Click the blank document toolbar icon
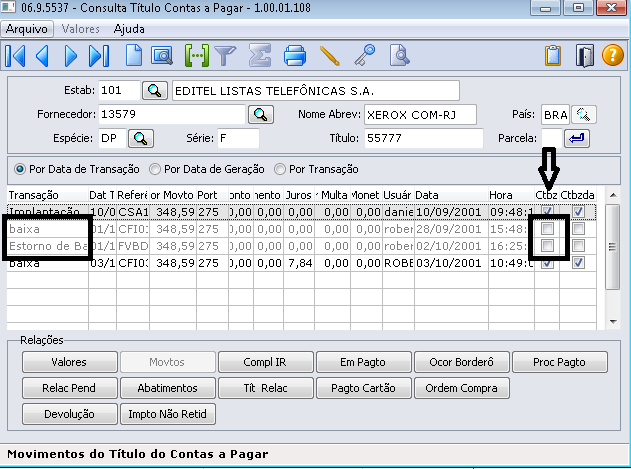This screenshot has height=469, width=631. click(x=134, y=56)
